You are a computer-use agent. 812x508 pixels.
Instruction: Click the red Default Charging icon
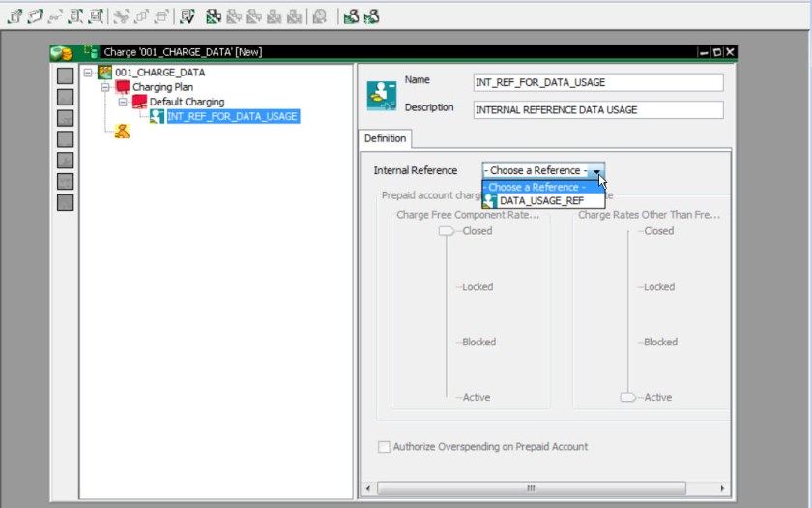point(140,101)
